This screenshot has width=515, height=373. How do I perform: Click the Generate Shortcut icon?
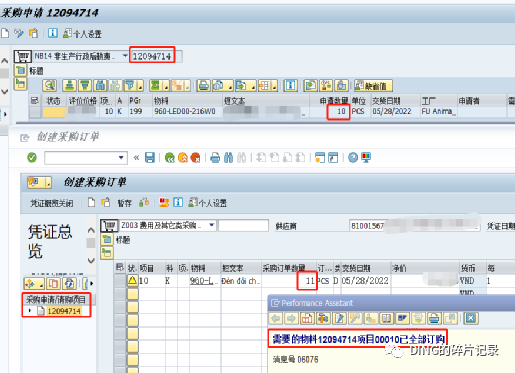pos(333,157)
